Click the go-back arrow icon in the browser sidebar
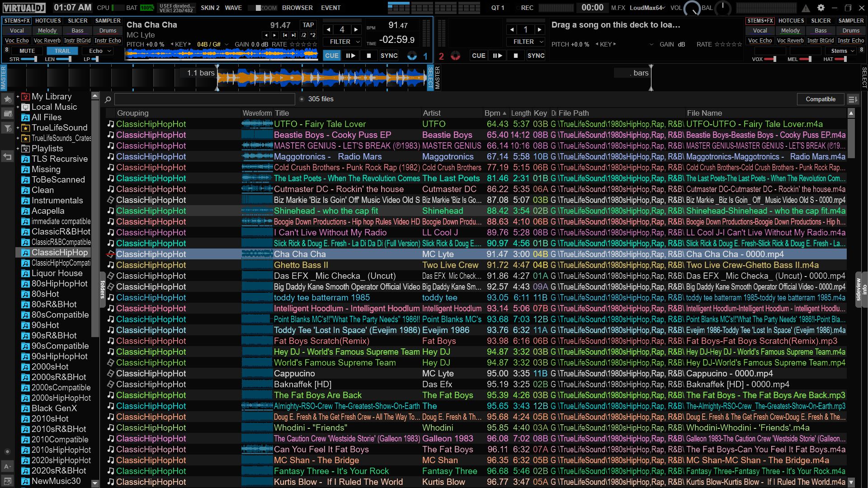This screenshot has width=868, height=488. click(8, 157)
